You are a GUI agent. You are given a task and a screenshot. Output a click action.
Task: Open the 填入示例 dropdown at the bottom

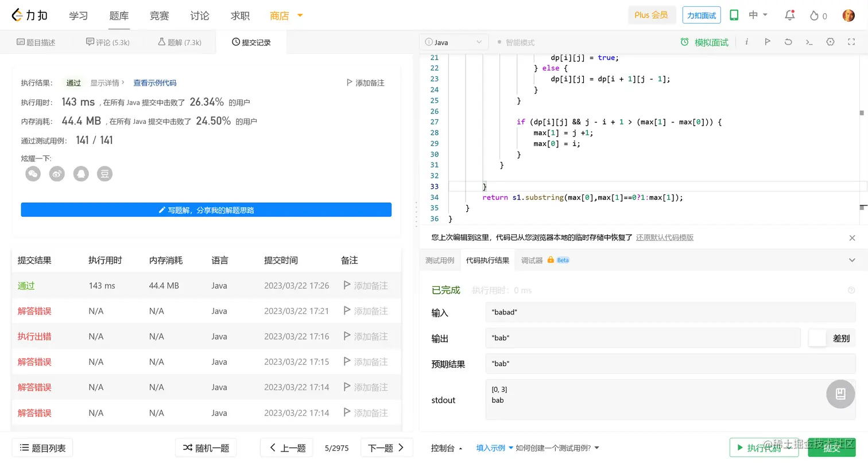pos(493,448)
